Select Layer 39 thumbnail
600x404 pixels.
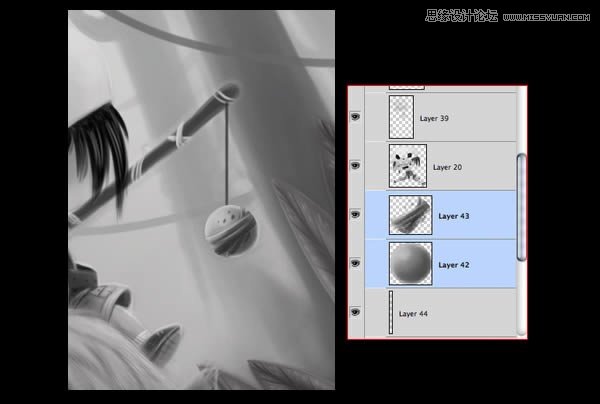[401, 117]
